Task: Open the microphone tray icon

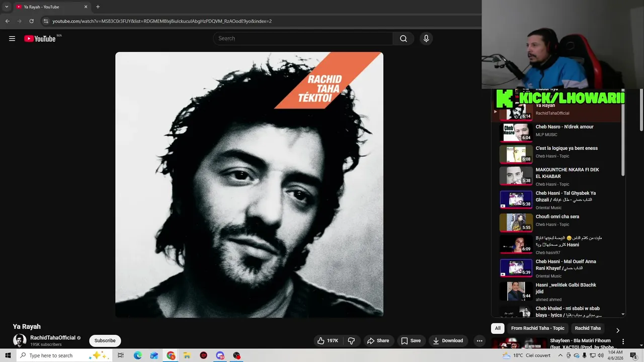Action: pos(584,355)
